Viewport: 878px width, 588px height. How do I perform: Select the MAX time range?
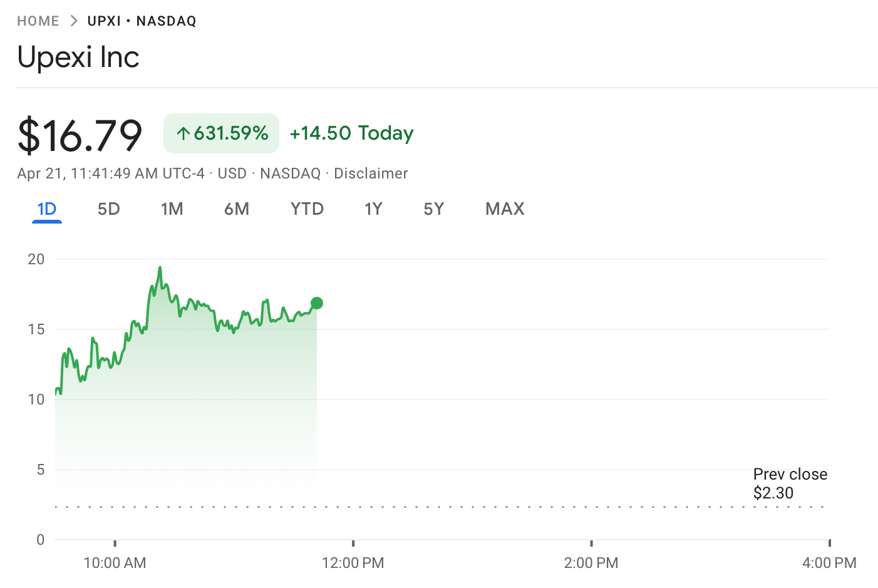pos(505,209)
